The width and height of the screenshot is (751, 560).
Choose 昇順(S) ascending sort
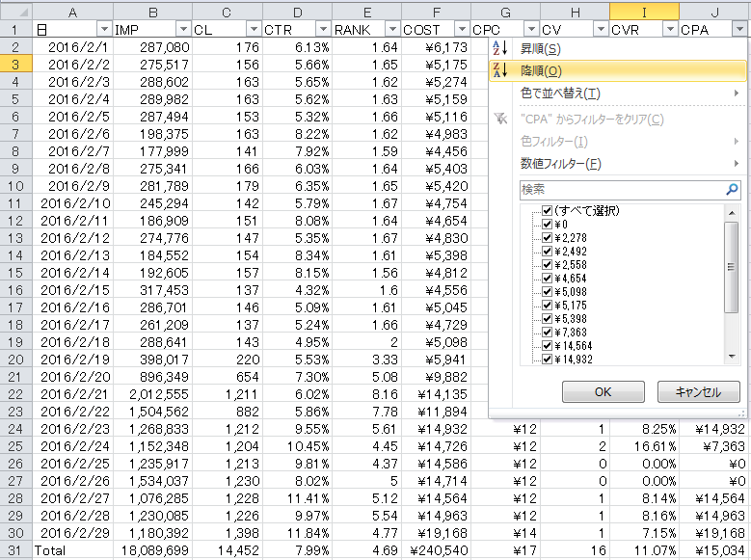tap(617, 49)
